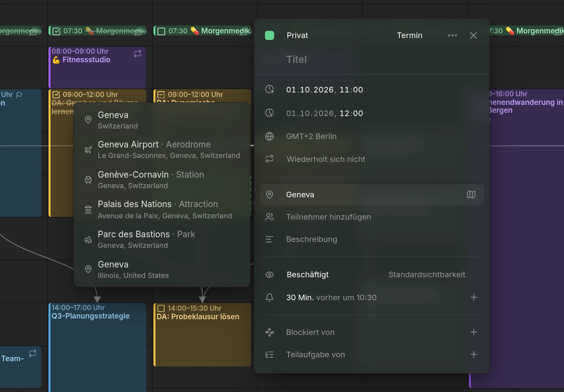The height and width of the screenshot is (392, 564).
Task: Click the green Privat calendar color swatch
Action: click(x=270, y=35)
